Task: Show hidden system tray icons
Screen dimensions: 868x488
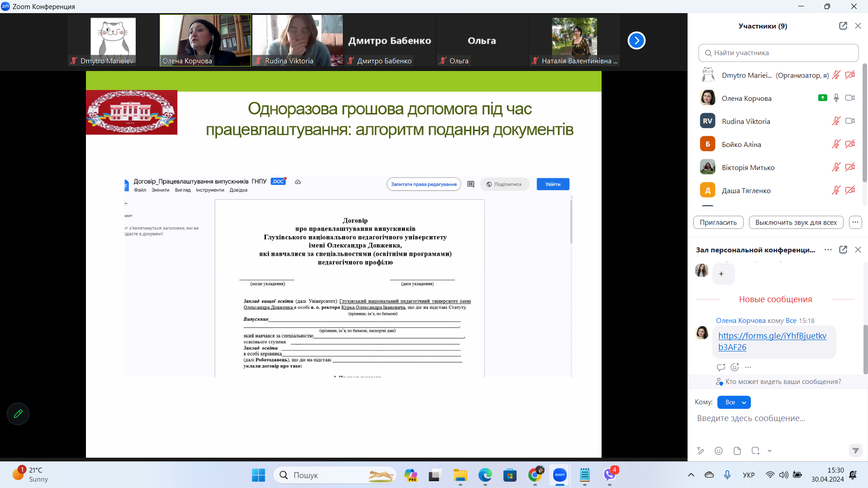Action: [x=691, y=475]
